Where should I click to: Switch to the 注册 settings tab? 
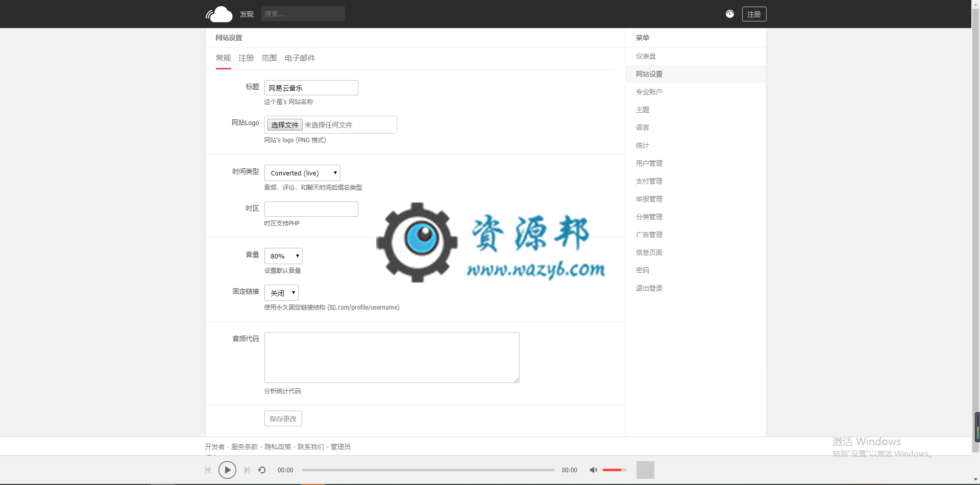coord(246,58)
